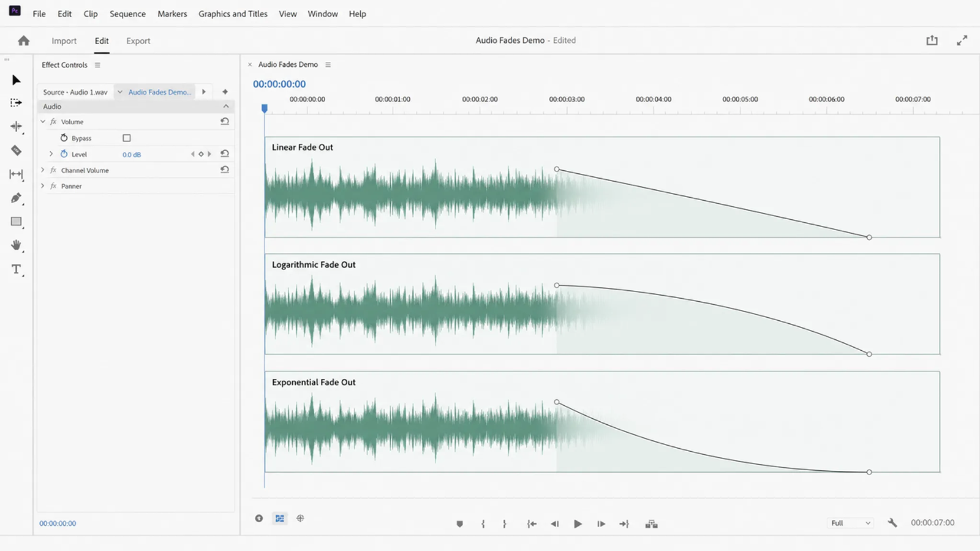Image resolution: width=980 pixels, height=551 pixels.
Task: Open monitor settings wrench
Action: [892, 523]
